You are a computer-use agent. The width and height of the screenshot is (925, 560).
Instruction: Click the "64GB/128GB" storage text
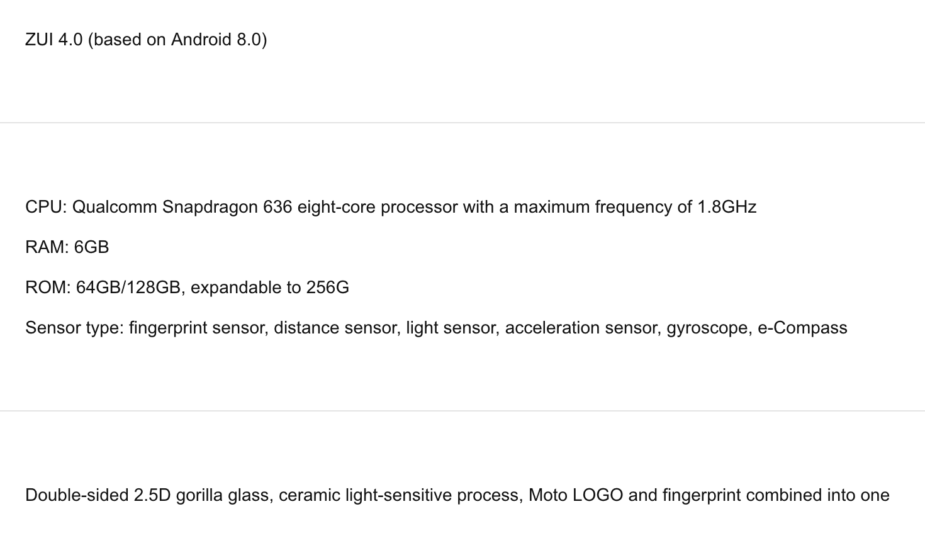[x=128, y=288]
